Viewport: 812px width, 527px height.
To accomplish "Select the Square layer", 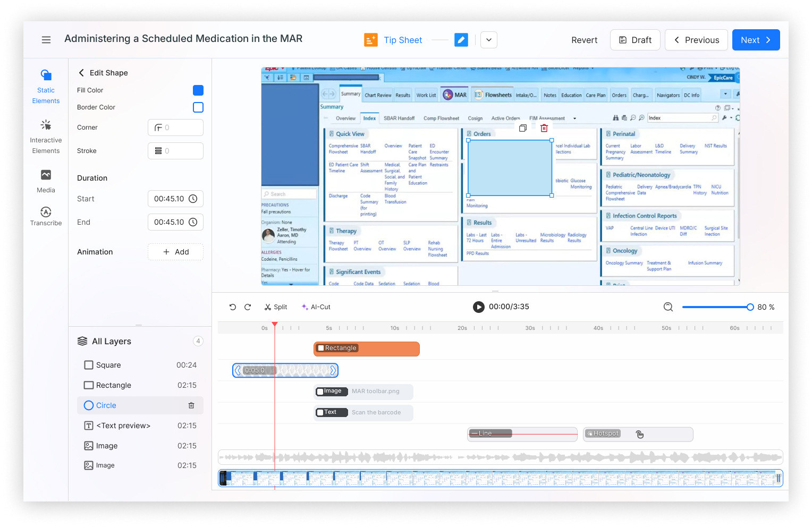I will (140, 365).
